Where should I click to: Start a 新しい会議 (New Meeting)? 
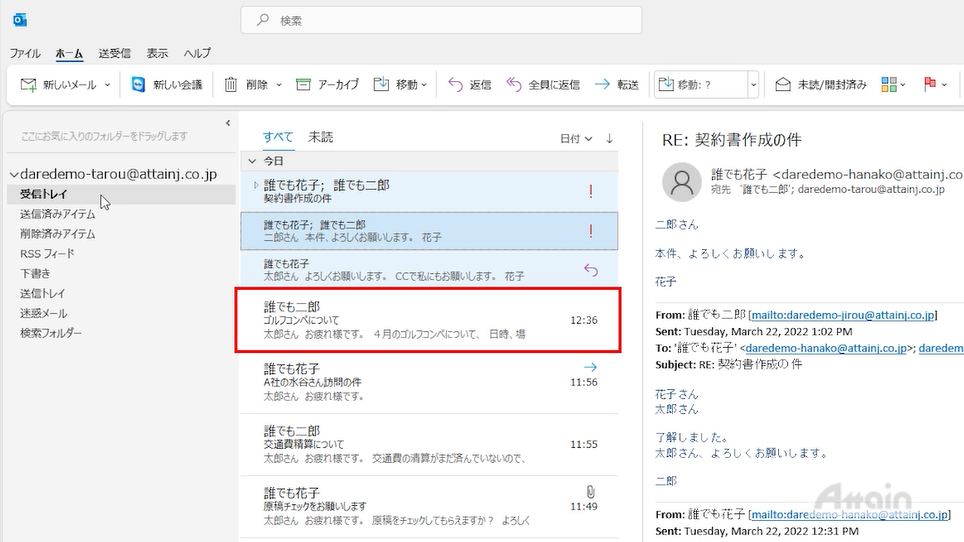[167, 85]
